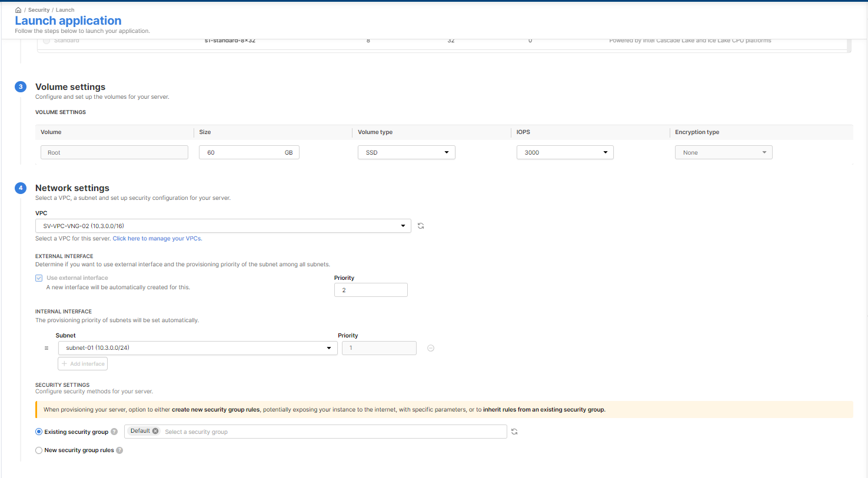Viewport: 868px width, 478px height.
Task: Click the volume Size input field
Action: point(241,152)
